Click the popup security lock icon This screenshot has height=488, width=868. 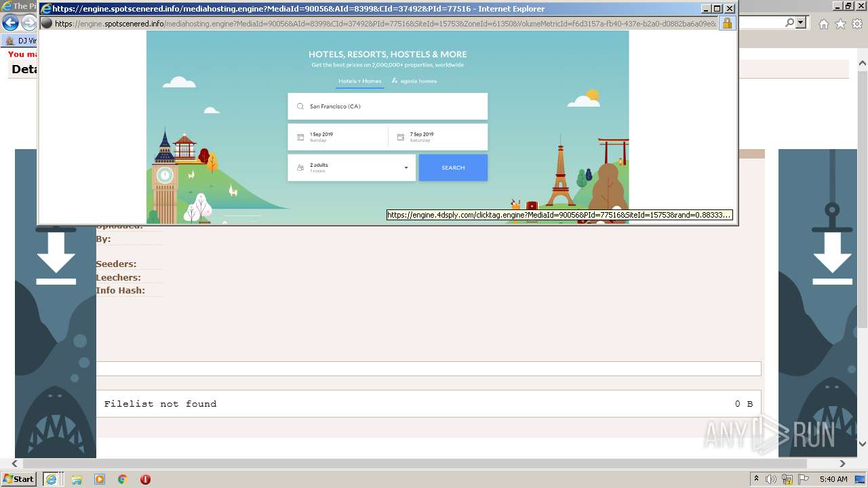[x=727, y=23]
